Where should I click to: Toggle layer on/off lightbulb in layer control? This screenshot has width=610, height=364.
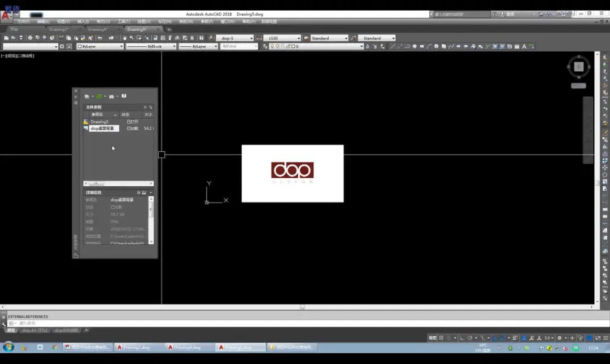(x=272, y=46)
